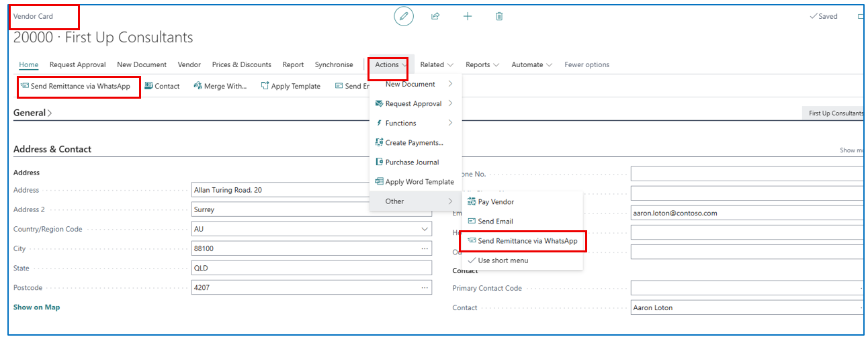
Task: Click the trash delete icon
Action: 499,17
